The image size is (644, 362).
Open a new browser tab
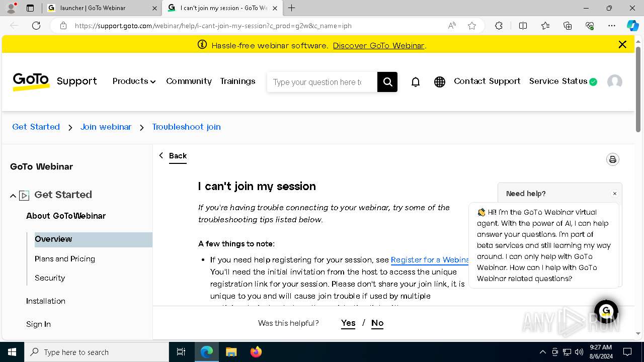click(292, 8)
